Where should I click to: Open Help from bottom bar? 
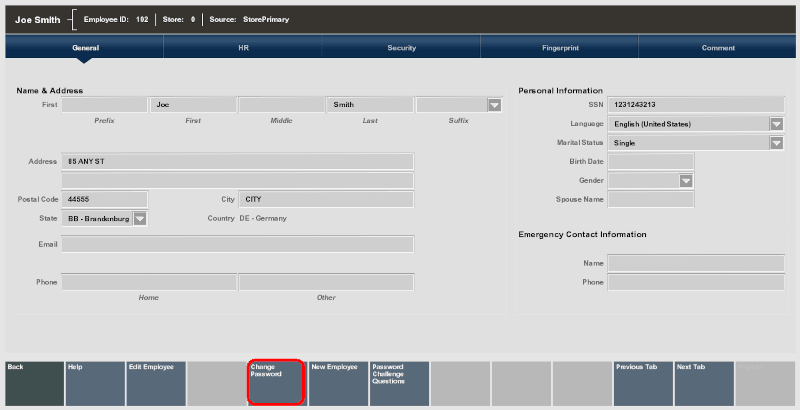click(95, 383)
